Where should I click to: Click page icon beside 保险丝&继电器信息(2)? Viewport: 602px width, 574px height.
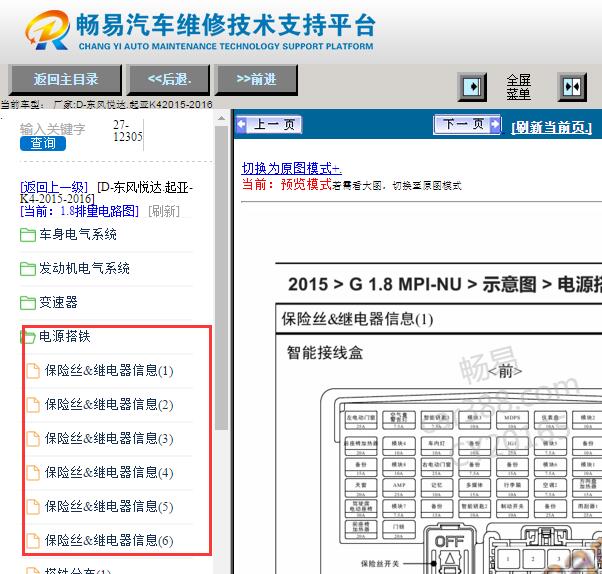[33, 405]
